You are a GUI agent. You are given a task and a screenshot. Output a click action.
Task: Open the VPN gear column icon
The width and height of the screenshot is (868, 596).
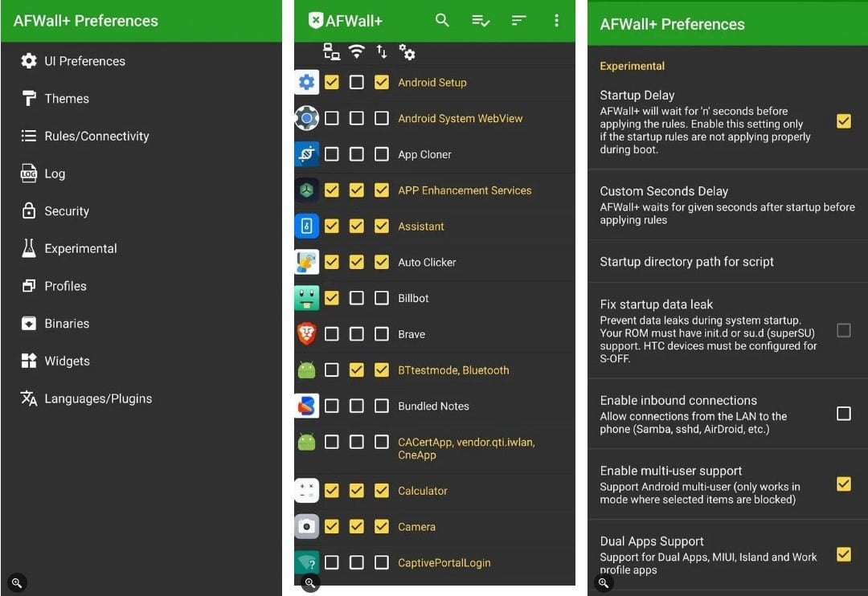[407, 53]
